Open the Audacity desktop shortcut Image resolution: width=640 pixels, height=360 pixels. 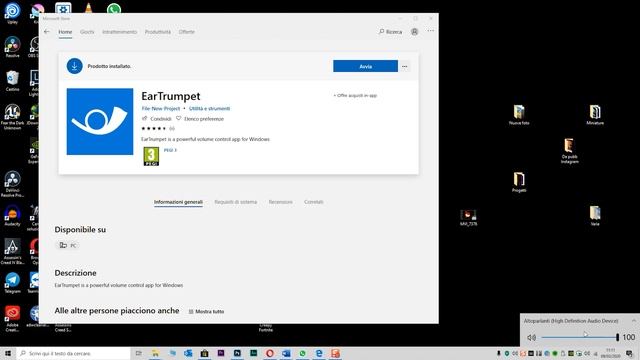pos(12,215)
